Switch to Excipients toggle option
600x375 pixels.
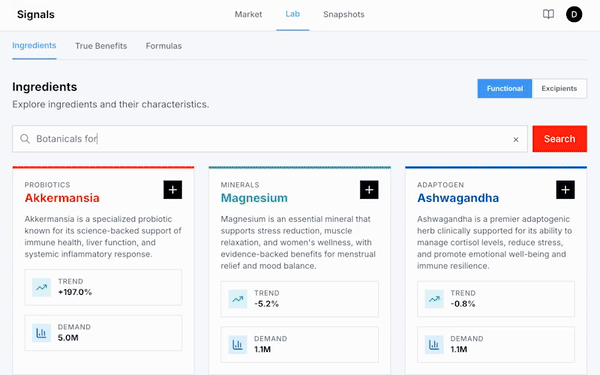tap(559, 88)
